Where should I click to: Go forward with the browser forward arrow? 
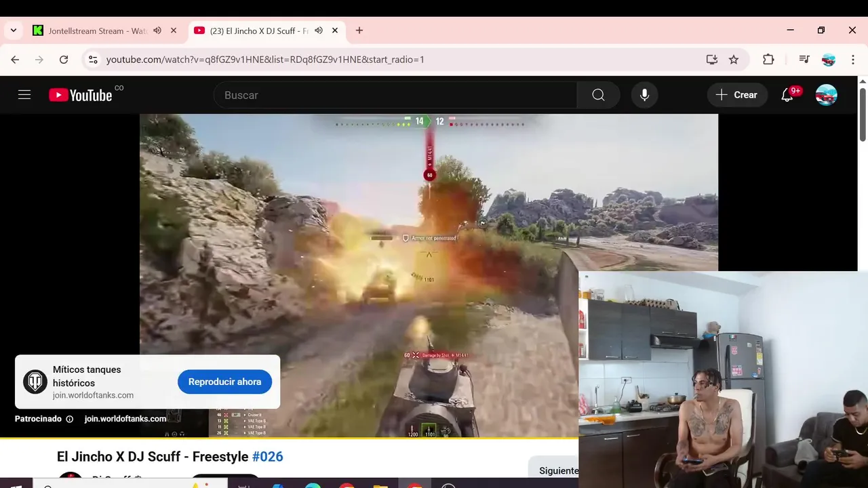(x=39, y=60)
